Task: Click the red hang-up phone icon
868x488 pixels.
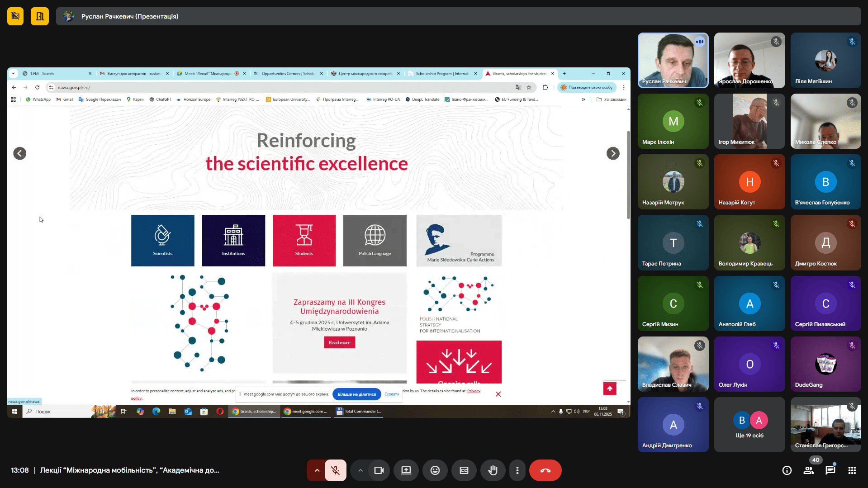Action: click(x=545, y=470)
